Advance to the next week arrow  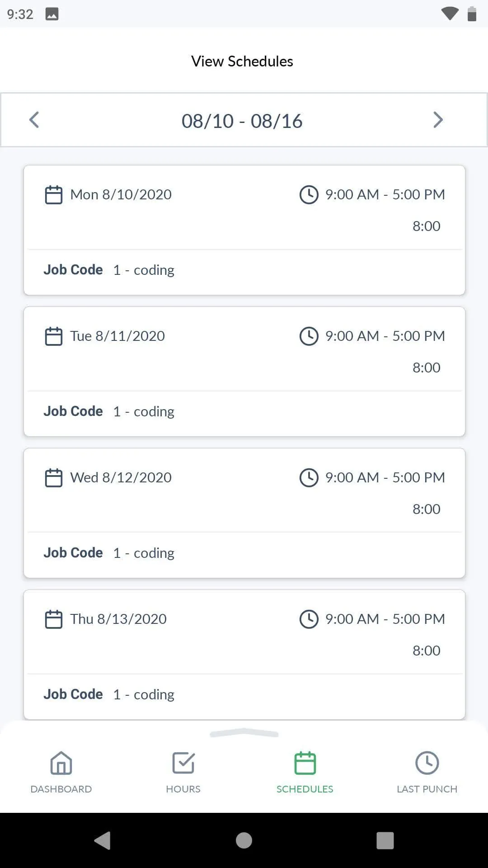(x=437, y=120)
